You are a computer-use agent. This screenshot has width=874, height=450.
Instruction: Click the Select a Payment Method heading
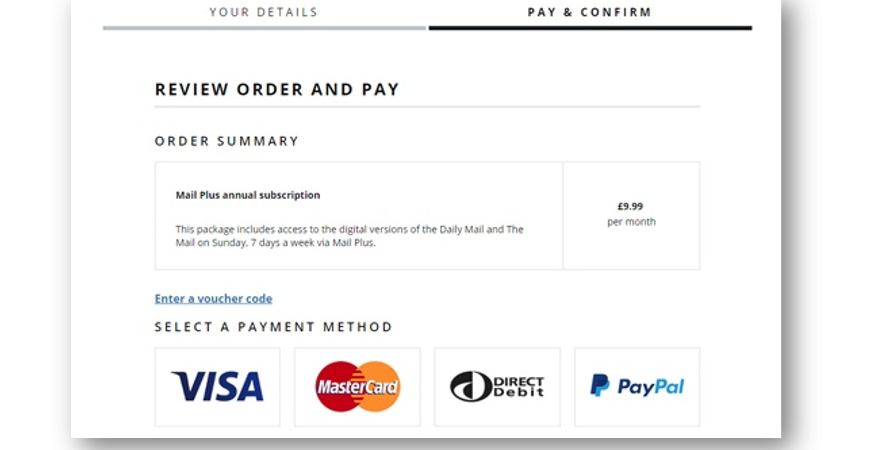click(x=273, y=327)
